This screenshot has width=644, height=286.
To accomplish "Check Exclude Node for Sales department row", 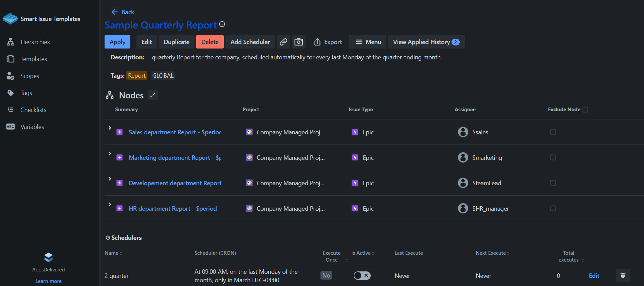I will (x=553, y=132).
